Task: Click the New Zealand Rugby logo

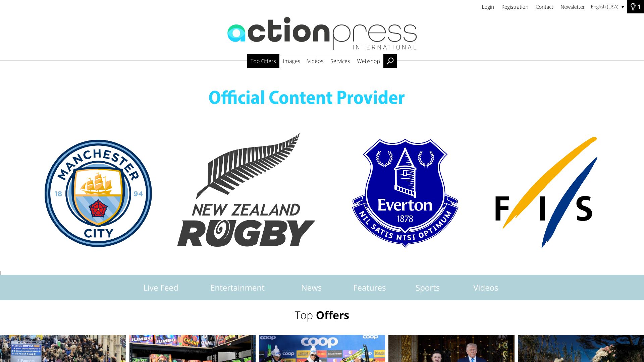Action: pos(246,190)
